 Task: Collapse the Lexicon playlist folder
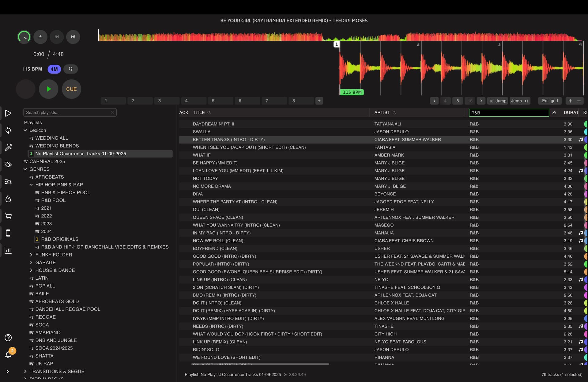(x=25, y=130)
